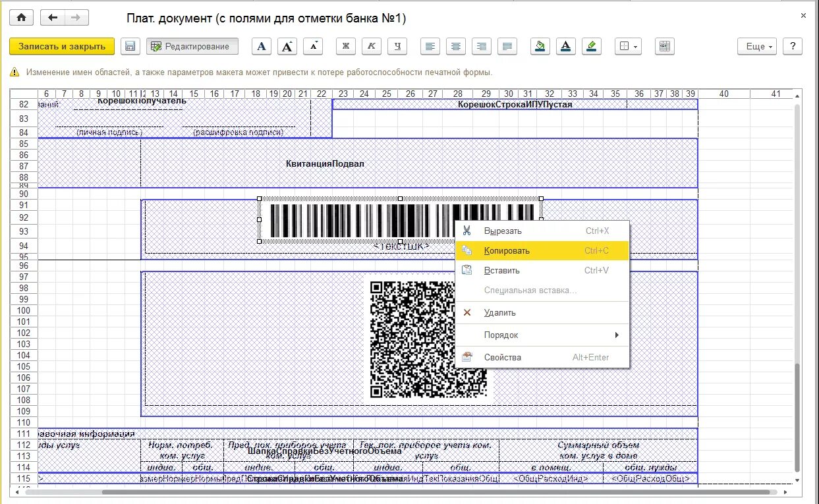Image resolution: width=819 pixels, height=504 pixels.
Task: Open the cell borders dropdown
Action: click(x=628, y=46)
